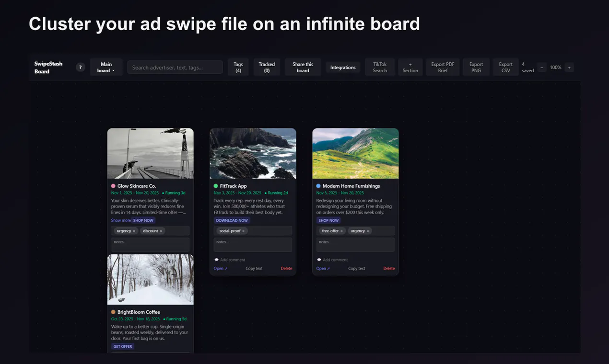
Task: Zoom in with the plus button
Action: pyautogui.click(x=569, y=68)
